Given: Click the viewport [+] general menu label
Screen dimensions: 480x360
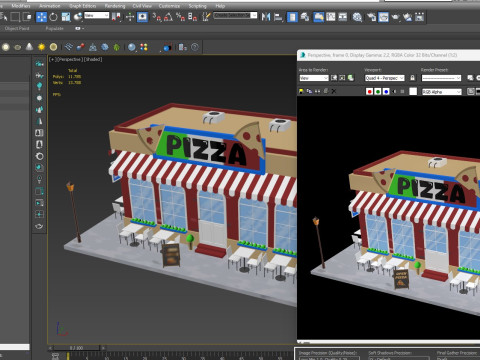Looking at the screenshot, I should (x=52, y=59).
